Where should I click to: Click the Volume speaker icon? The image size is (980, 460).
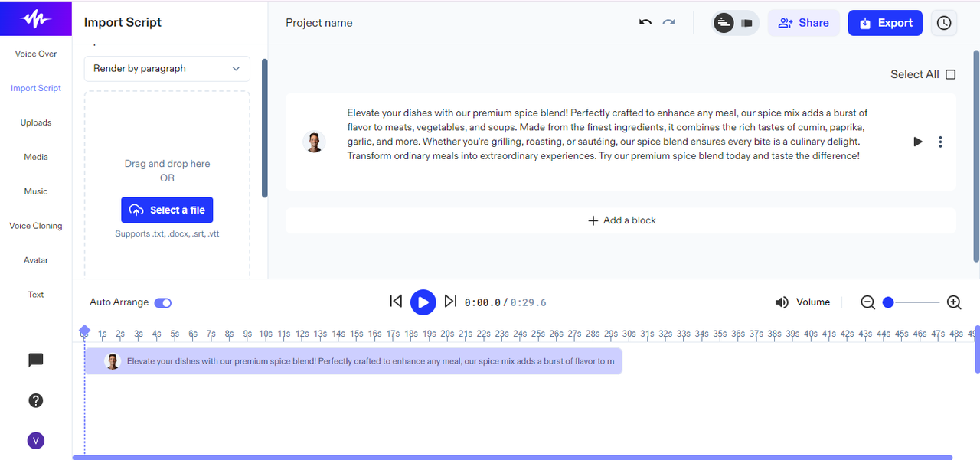click(782, 302)
